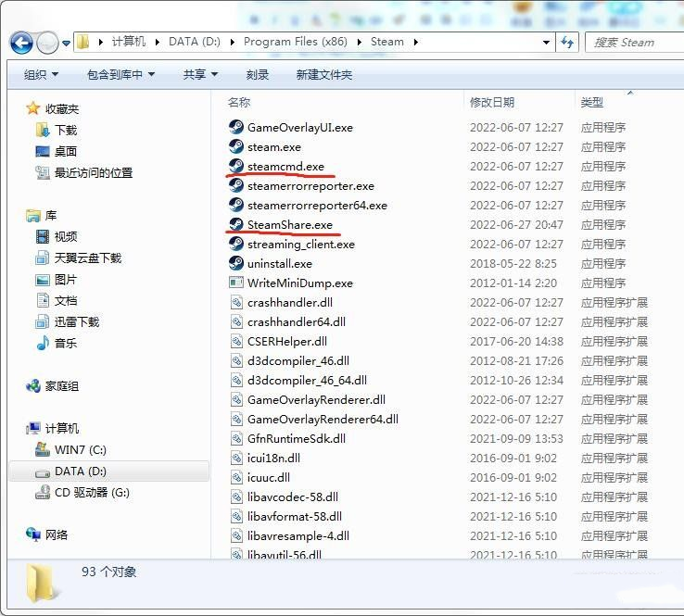The image size is (684, 616).
Task: Expand the arrow after Steam in breadcrumb
Action: [416, 43]
